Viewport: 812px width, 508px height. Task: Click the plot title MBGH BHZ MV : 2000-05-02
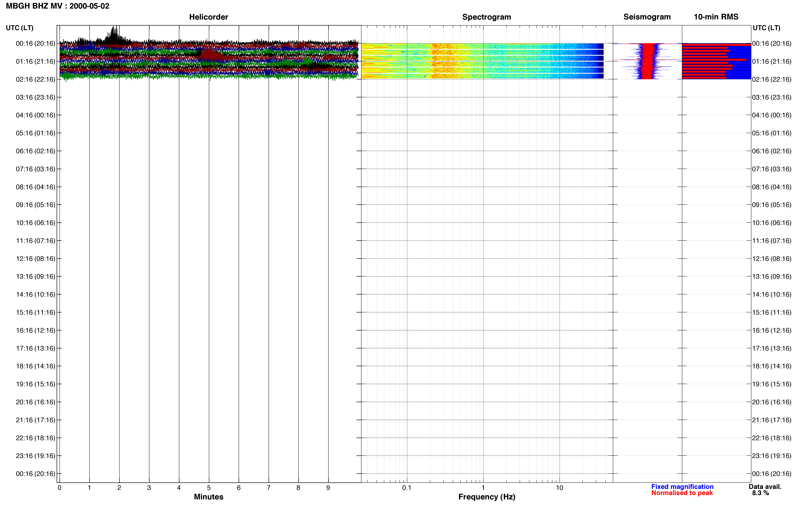(x=58, y=6)
